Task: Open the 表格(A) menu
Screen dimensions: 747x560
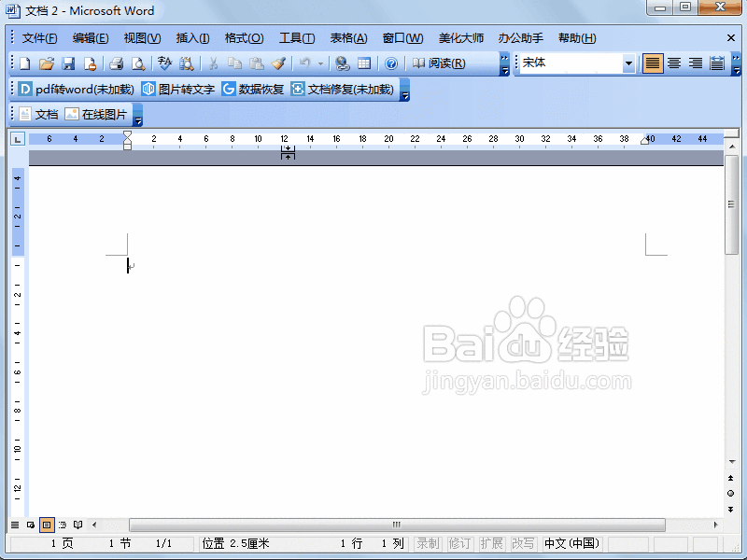Action: pos(347,37)
